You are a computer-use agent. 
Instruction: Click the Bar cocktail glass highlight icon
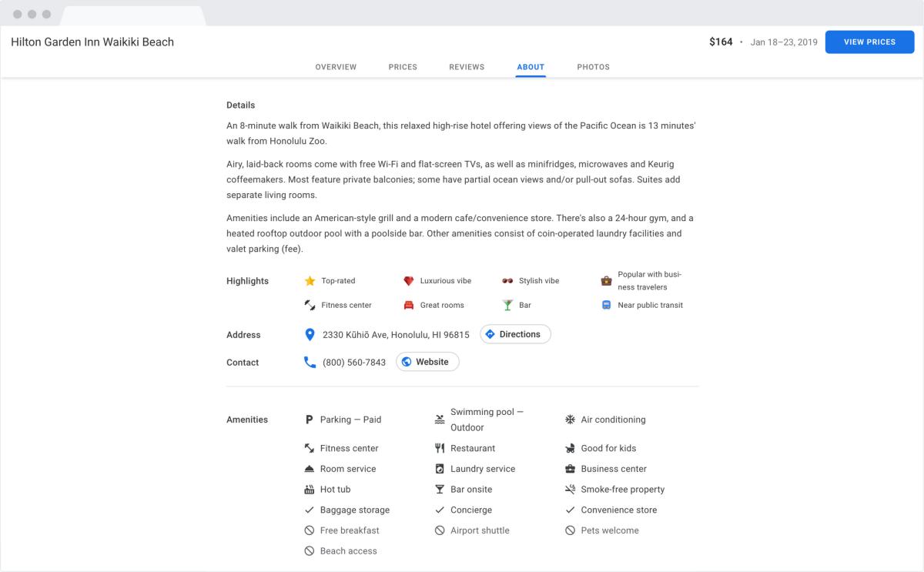(x=507, y=305)
